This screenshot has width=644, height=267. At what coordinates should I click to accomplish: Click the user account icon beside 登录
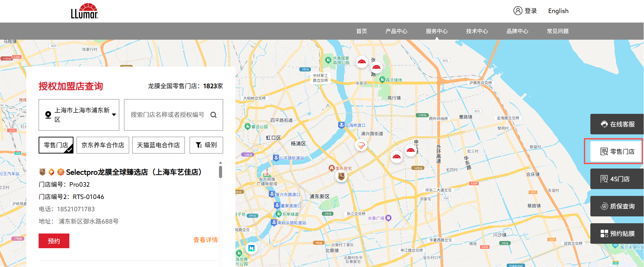tap(518, 11)
